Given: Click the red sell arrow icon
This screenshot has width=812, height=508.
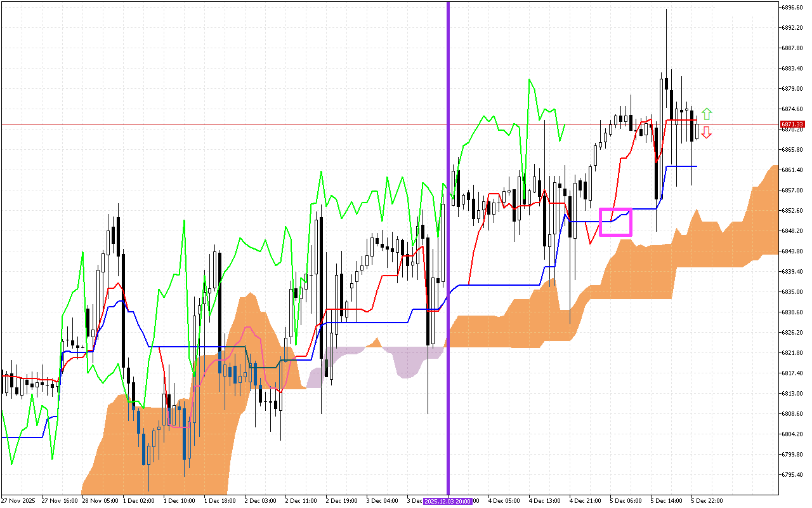Looking at the screenshot, I should click(x=707, y=133).
